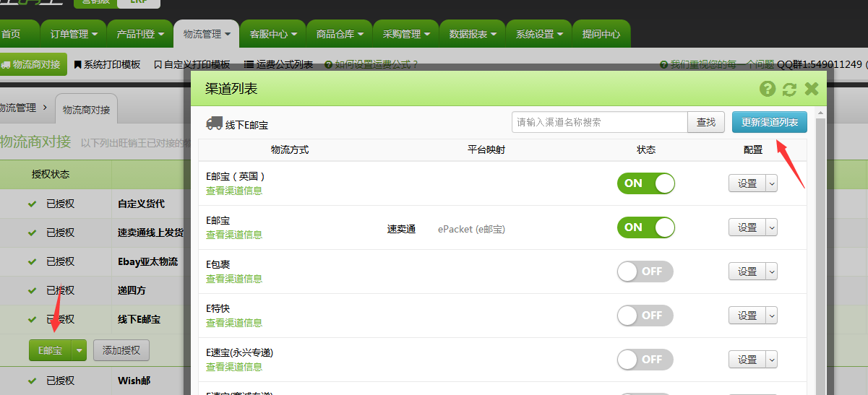Click 查看渠道信息 under E速宝(永兴专递)
868x395 pixels.
pyautogui.click(x=234, y=367)
